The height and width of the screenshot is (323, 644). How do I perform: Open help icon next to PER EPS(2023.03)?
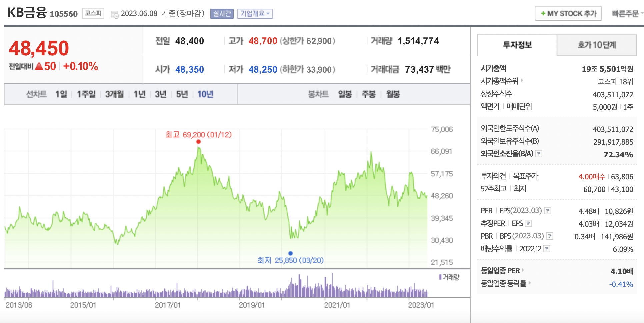click(547, 211)
